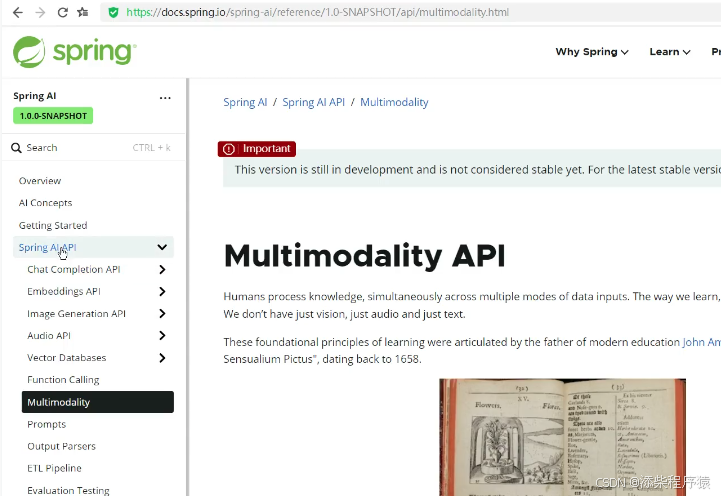Open the Output Parsers page
Viewport: 721px width, 496px height.
(x=62, y=446)
